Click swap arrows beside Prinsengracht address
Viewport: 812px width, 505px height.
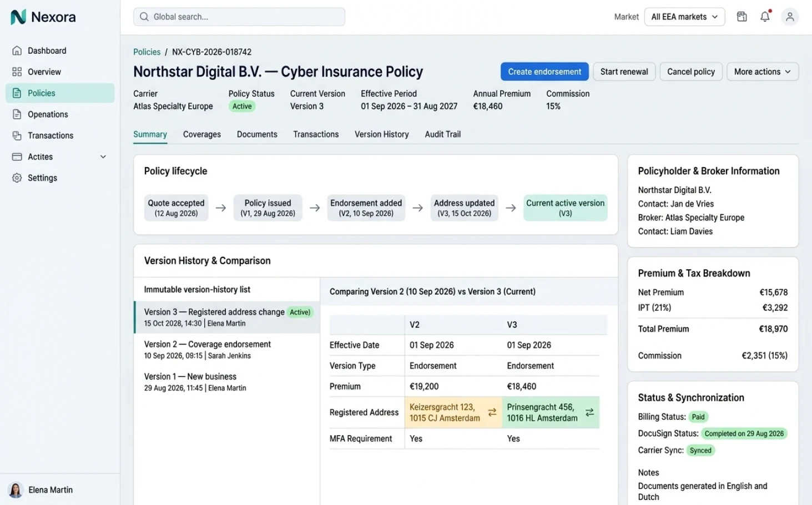coord(589,412)
